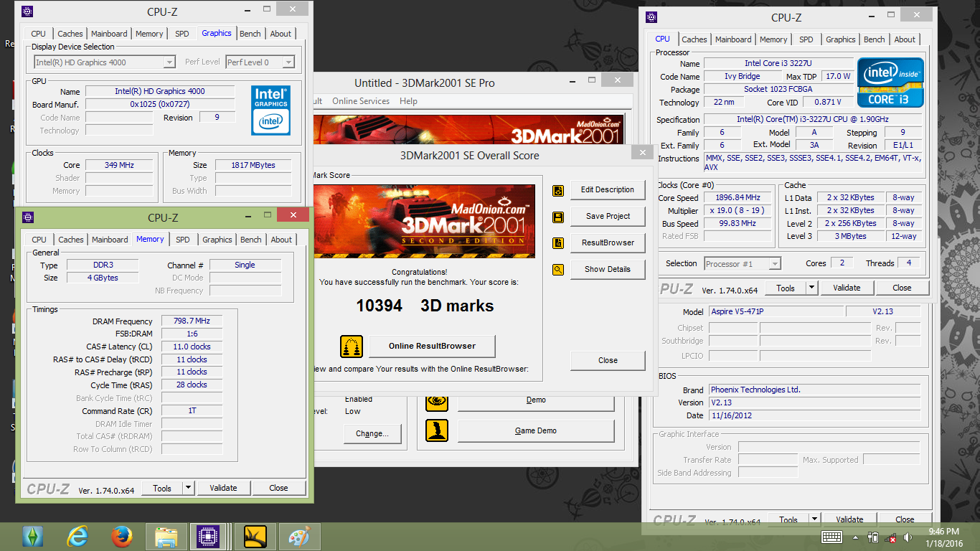Image resolution: width=980 pixels, height=551 pixels.
Task: Click the Intel Core i3 inside logo
Action: [x=890, y=83]
